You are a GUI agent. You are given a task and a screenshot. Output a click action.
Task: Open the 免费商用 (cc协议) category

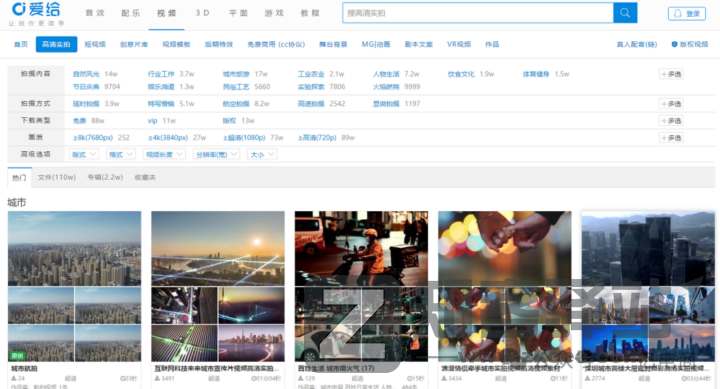(276, 44)
